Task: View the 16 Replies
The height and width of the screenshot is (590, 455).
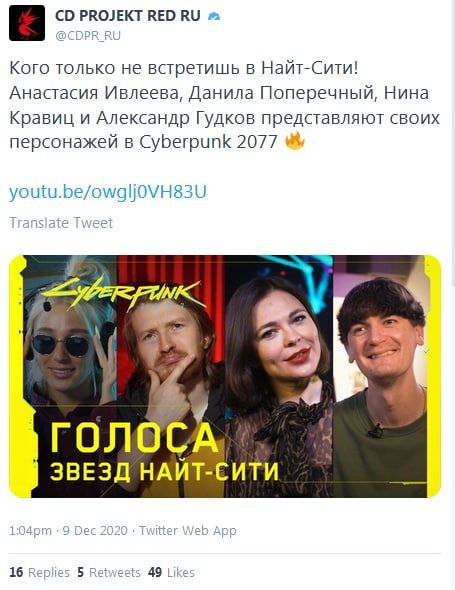Action: [40, 572]
